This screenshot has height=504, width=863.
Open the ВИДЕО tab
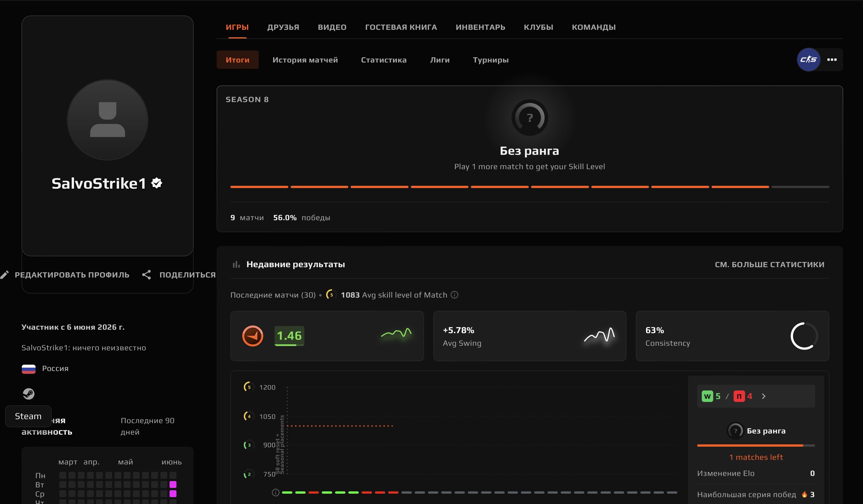332,27
